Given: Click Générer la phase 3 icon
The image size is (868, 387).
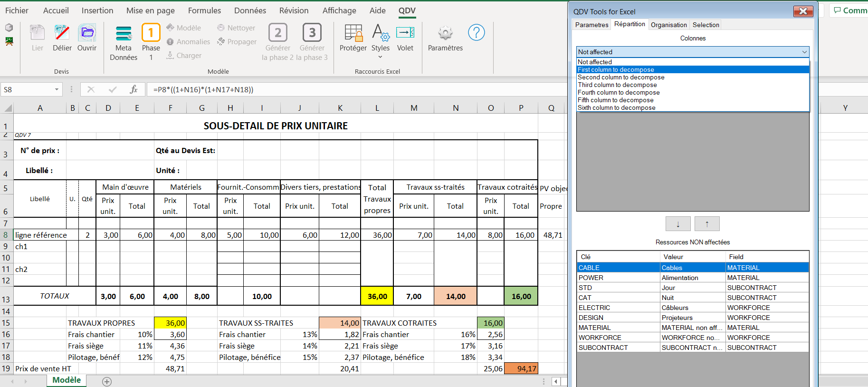Looking at the screenshot, I should pyautogui.click(x=312, y=33).
